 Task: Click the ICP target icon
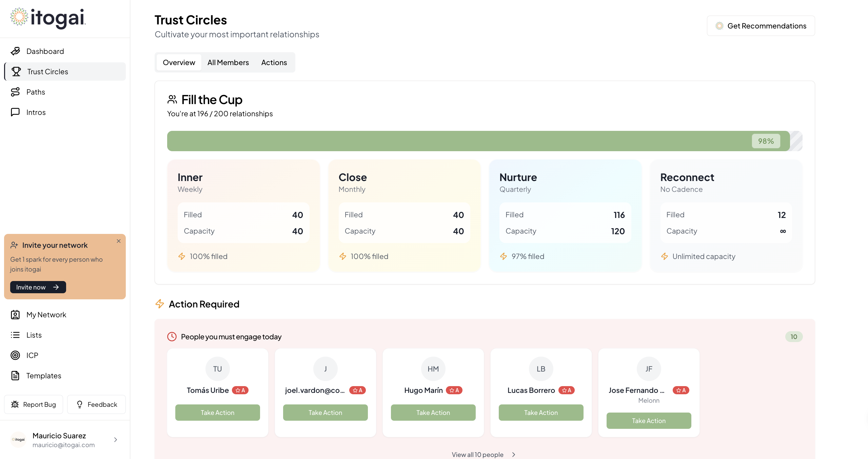(x=16, y=355)
